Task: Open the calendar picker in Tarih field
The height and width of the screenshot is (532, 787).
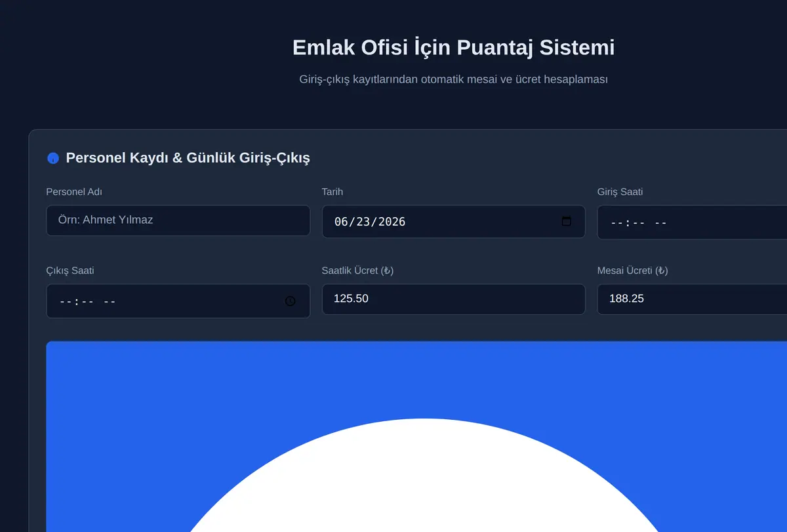Action: click(x=567, y=221)
